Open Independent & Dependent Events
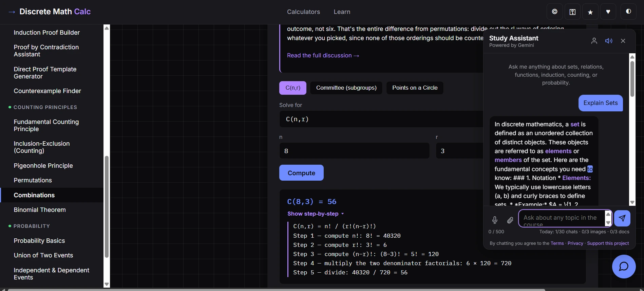Image resolution: width=644 pixels, height=291 pixels. (x=52, y=274)
